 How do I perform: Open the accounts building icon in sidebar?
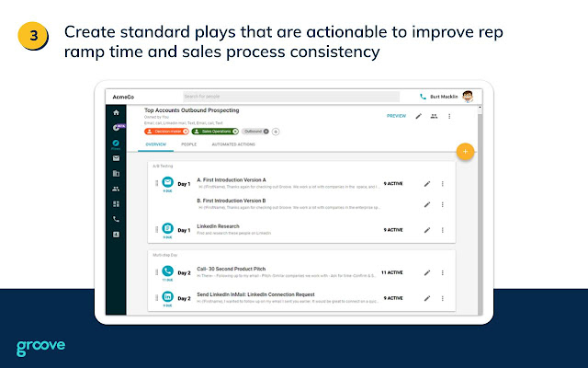[117, 174]
